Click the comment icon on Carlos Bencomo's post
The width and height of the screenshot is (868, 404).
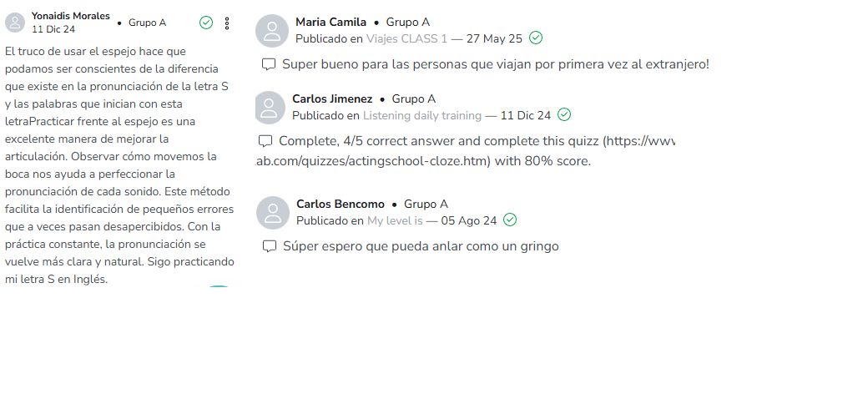(x=269, y=246)
